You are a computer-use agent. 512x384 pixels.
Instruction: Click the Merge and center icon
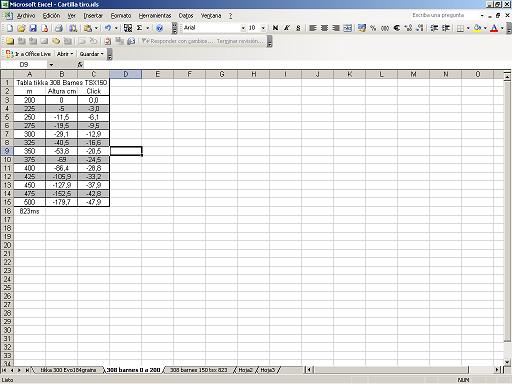tap(347, 28)
